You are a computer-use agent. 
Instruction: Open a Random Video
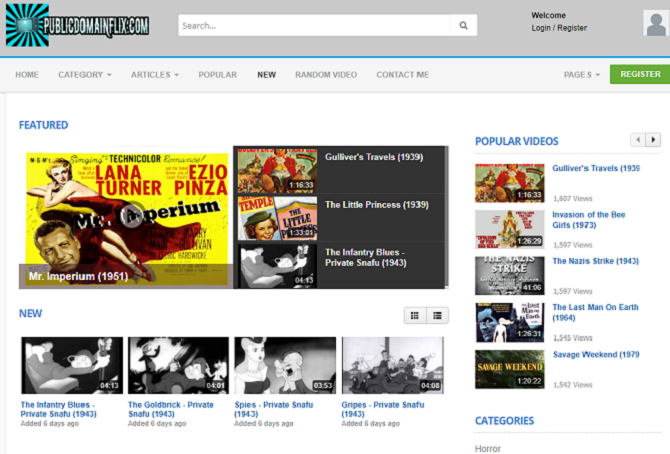tap(326, 75)
